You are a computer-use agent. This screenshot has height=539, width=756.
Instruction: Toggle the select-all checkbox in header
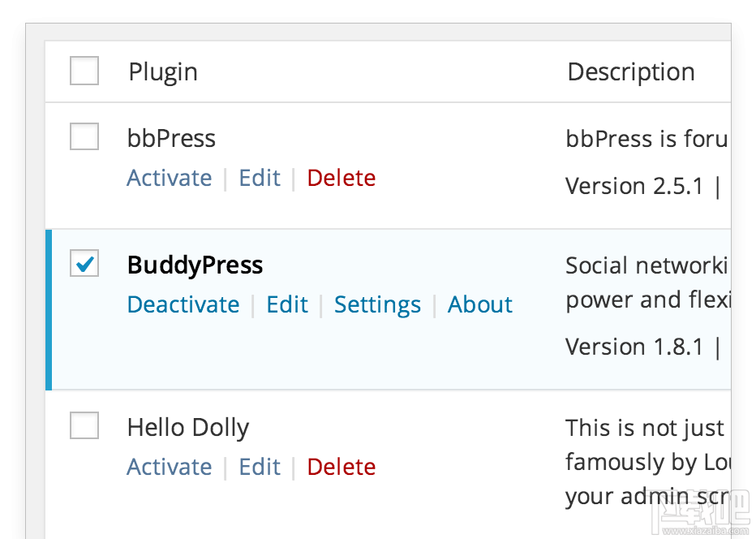pyautogui.click(x=84, y=71)
